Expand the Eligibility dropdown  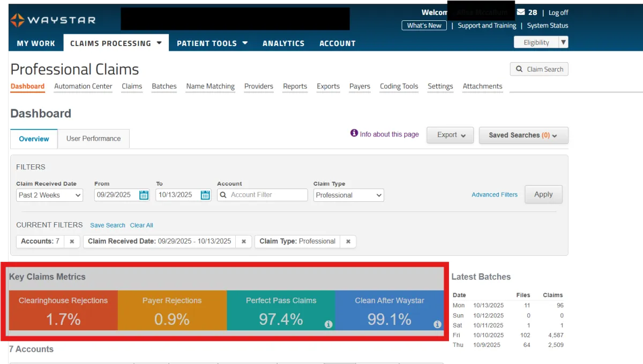coord(563,42)
